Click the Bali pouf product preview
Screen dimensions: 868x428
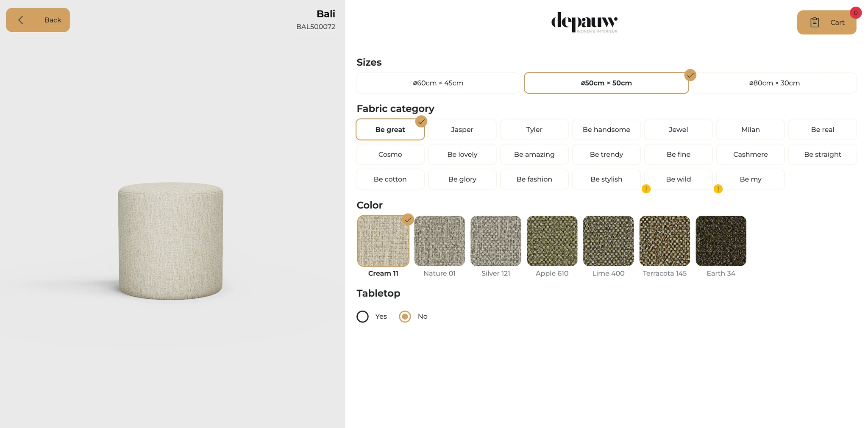click(x=170, y=241)
